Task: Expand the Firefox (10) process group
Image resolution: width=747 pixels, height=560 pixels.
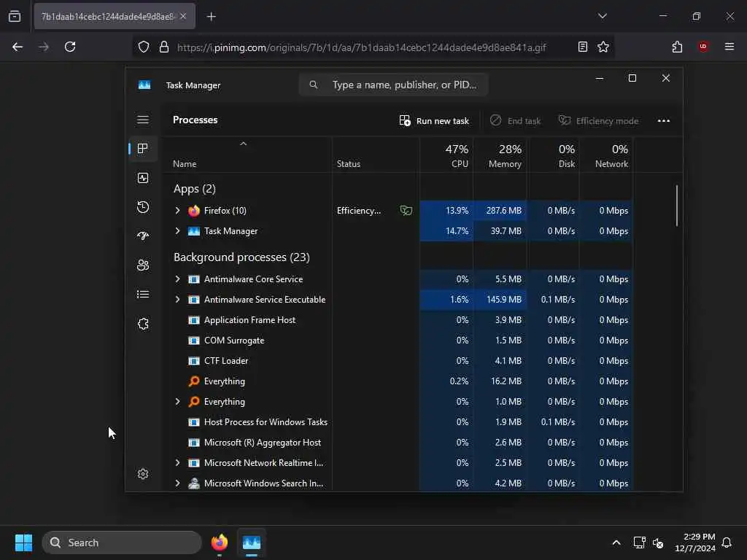Action: [178, 211]
